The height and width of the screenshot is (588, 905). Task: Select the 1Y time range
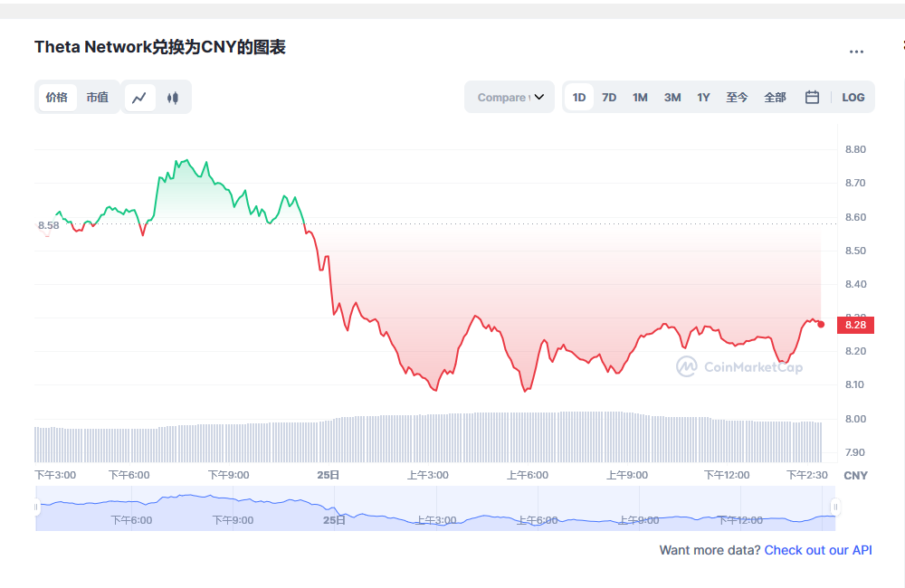click(x=703, y=98)
